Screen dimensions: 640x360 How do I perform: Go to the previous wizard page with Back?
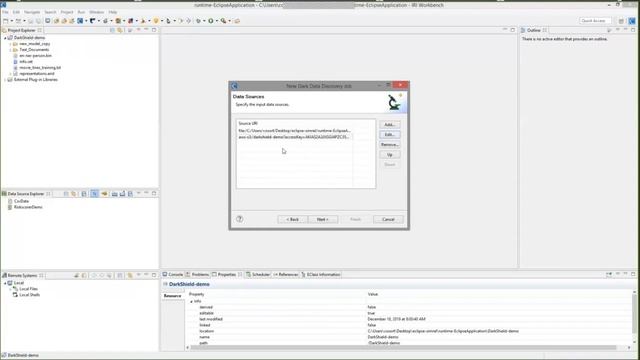[x=292, y=219]
